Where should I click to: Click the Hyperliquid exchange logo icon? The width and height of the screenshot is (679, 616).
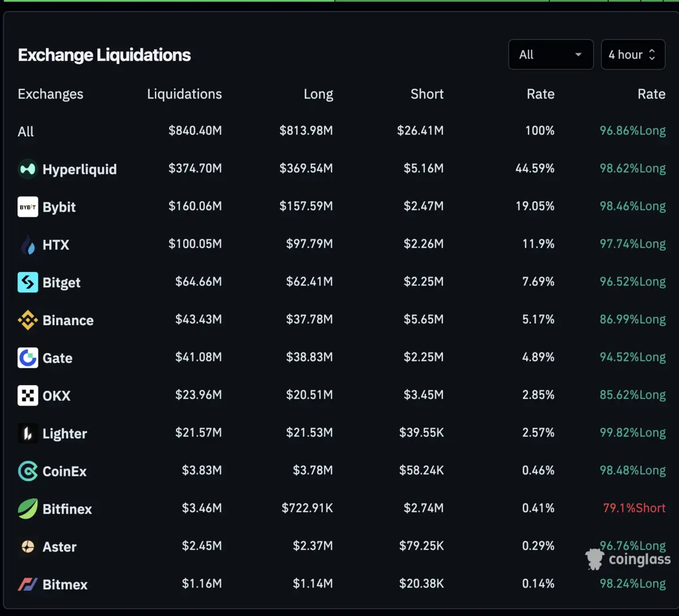click(x=28, y=169)
